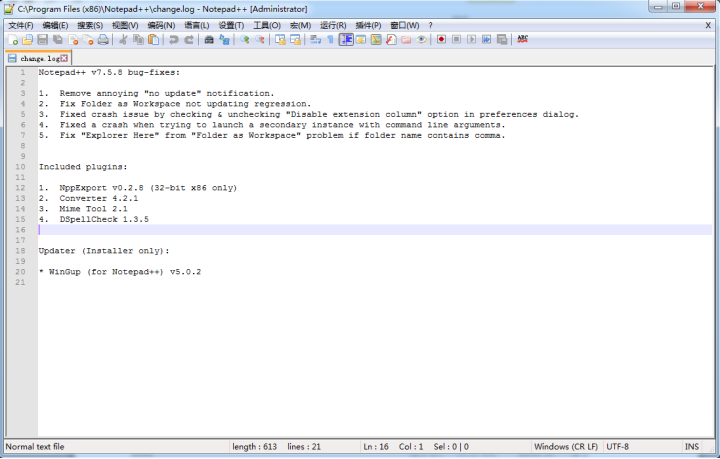Click the UTF-8 encoding status field
Viewport: 720px width, 459px height.
[618, 447]
